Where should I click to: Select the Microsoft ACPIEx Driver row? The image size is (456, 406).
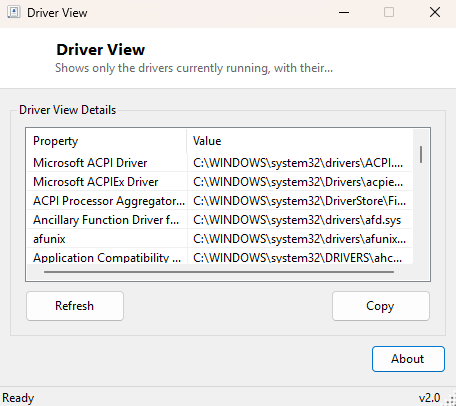(x=219, y=182)
